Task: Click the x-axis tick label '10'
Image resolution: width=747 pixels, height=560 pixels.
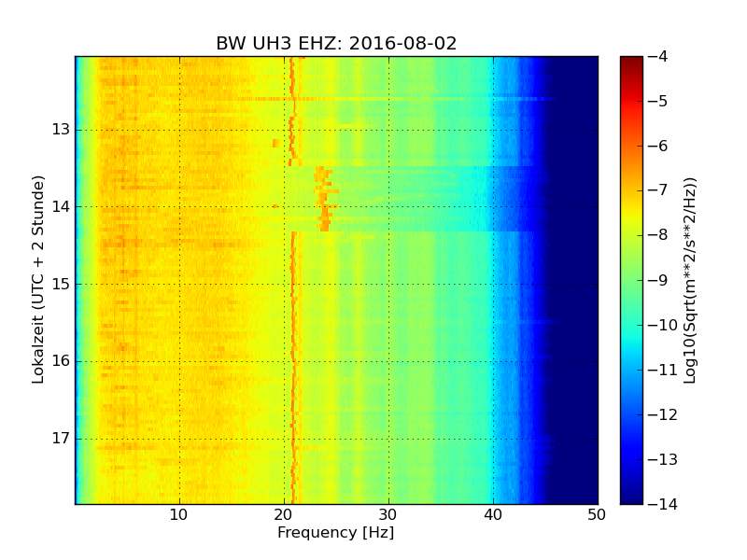Action: pyautogui.click(x=178, y=515)
